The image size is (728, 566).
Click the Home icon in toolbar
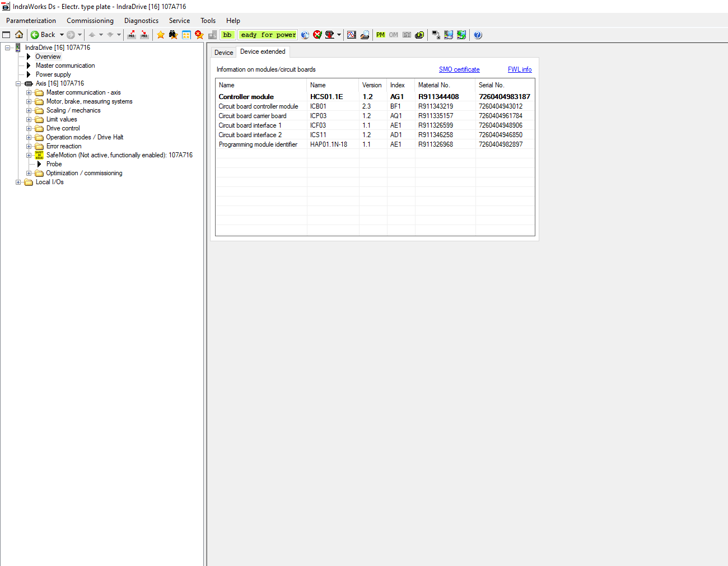(19, 35)
